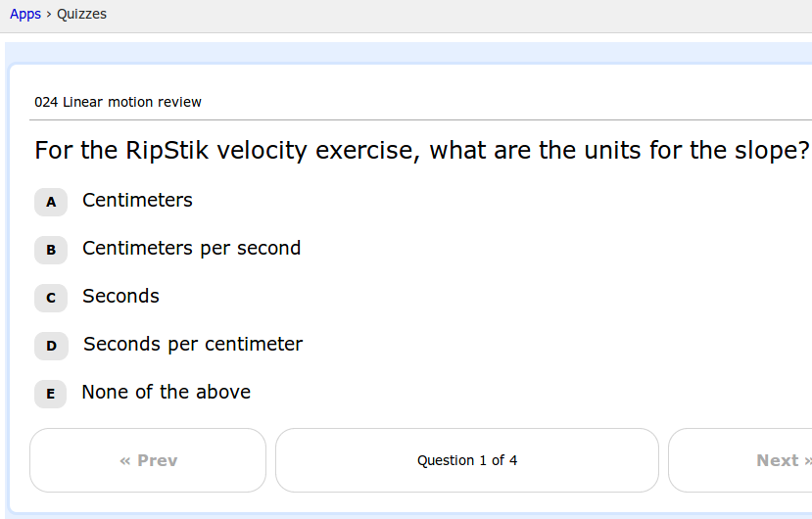Click the '024 Linear motion review' title
This screenshot has height=519, width=812.
point(118,102)
